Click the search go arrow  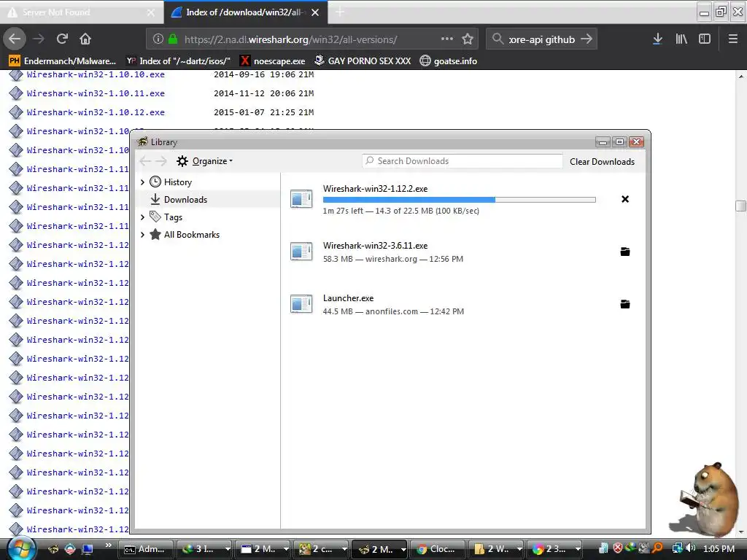(587, 39)
